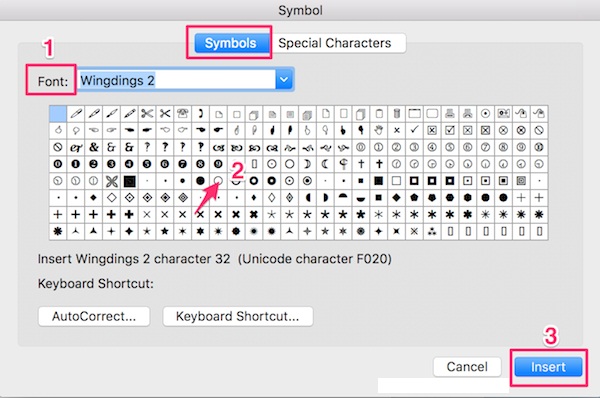The height and width of the screenshot is (398, 600).
Task: Switch to the Special Characters tab
Action: [x=335, y=43]
